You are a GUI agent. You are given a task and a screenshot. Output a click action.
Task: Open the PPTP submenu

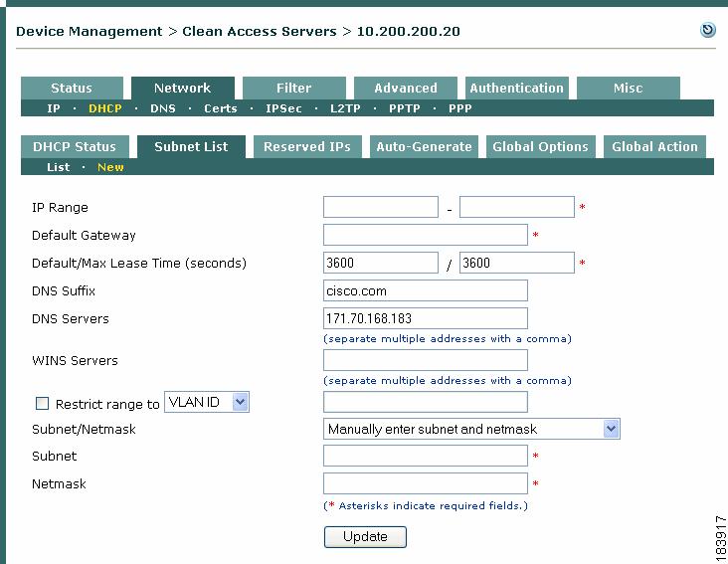(x=405, y=108)
